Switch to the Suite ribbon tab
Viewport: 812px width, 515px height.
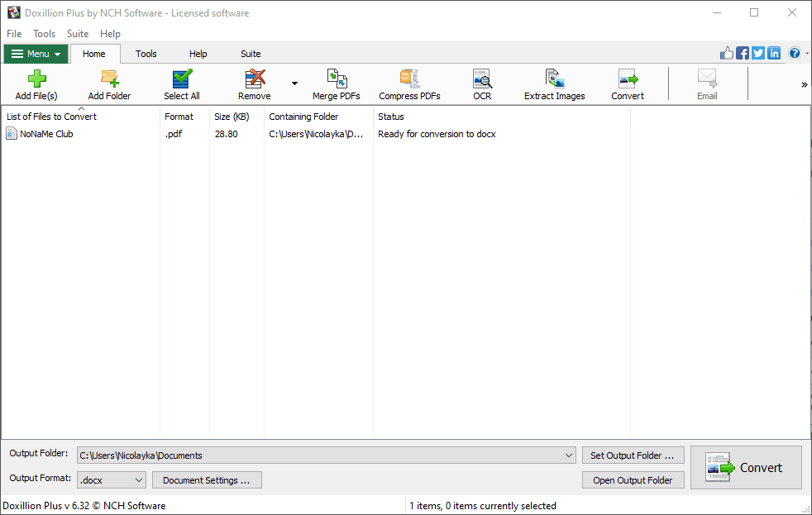tap(251, 54)
